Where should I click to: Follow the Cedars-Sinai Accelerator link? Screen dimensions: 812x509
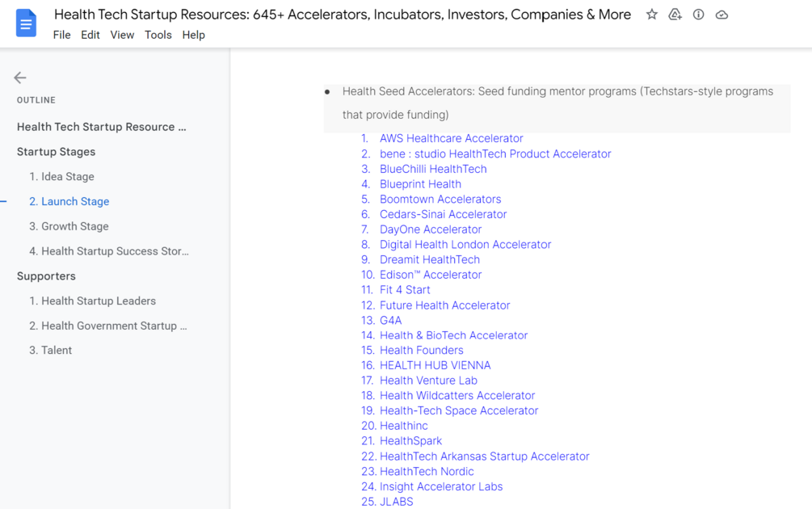443,214
